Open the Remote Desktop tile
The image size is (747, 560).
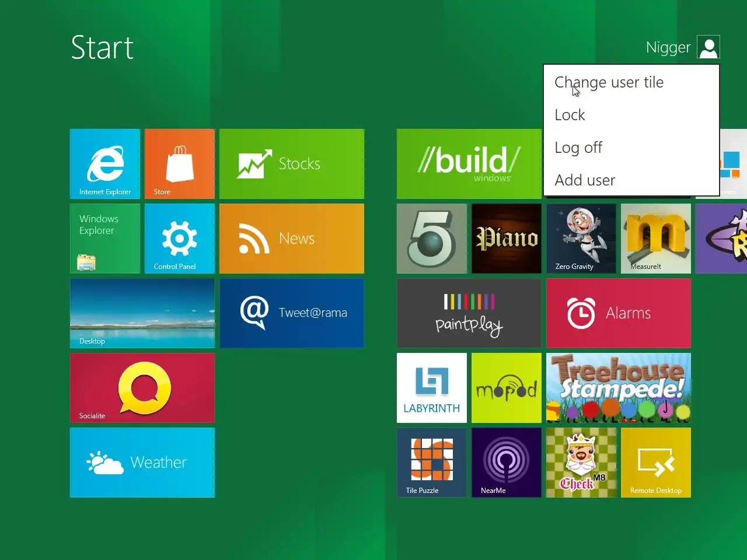click(x=656, y=463)
